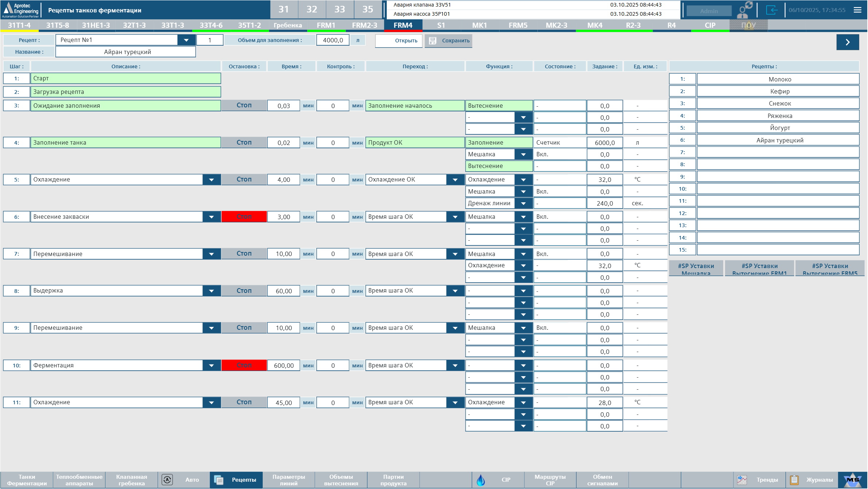Click the Открыть button
The image size is (868, 489).
[x=399, y=41]
